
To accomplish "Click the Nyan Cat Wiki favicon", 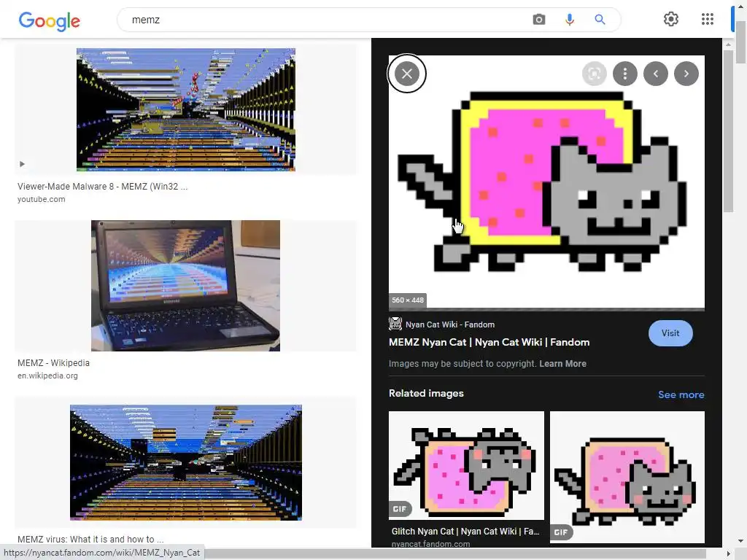I will (395, 324).
